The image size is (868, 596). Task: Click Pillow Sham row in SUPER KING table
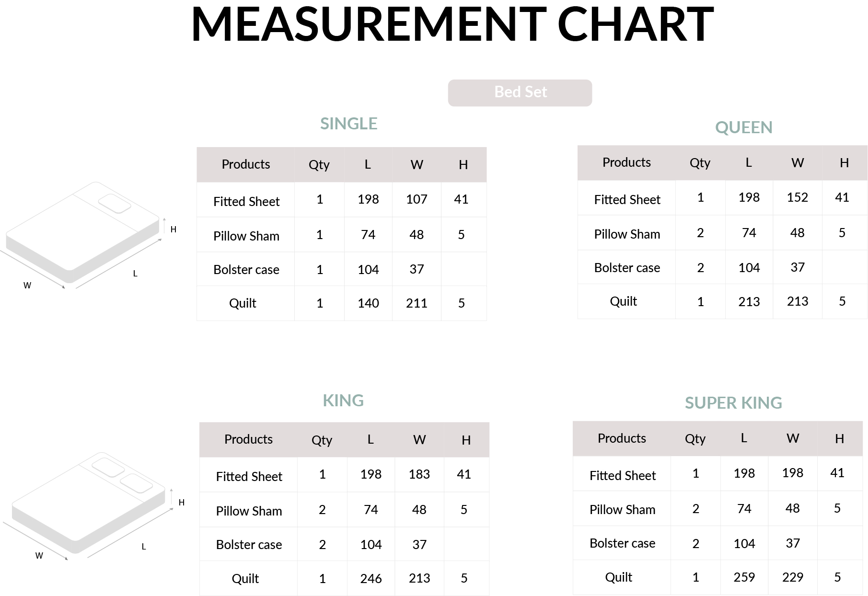click(718, 509)
